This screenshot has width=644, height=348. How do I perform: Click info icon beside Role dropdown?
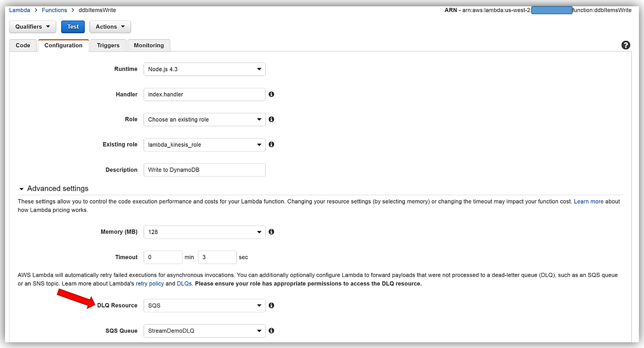(x=271, y=119)
